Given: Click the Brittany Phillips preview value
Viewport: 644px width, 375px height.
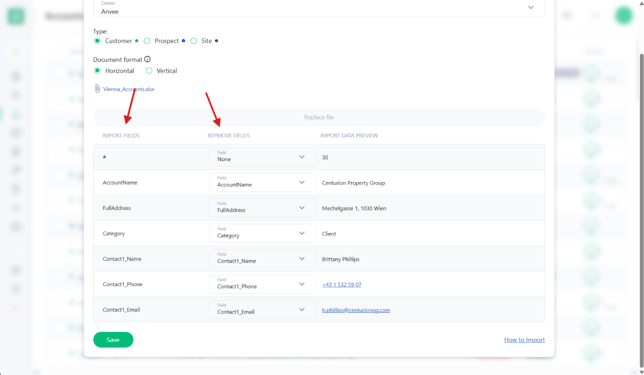Looking at the screenshot, I should click(x=340, y=259).
